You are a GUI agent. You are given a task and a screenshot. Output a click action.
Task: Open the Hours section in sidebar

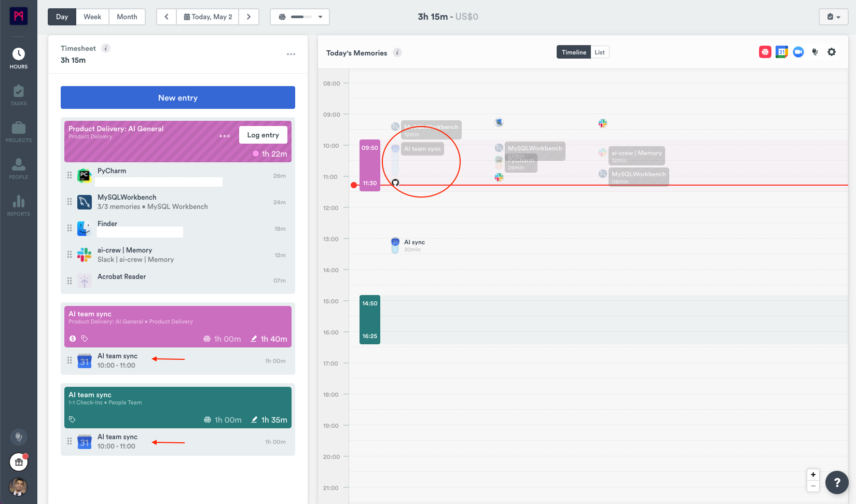coord(19,58)
